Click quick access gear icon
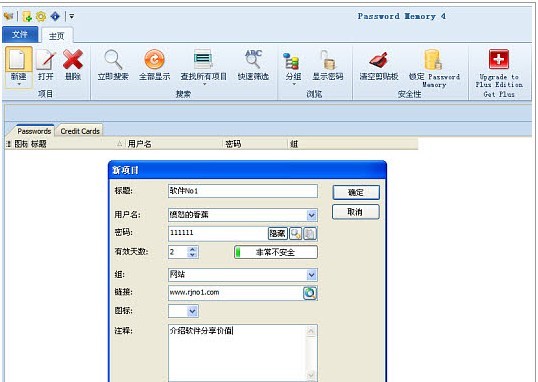Viewport: 538px width, 382px height. point(41,16)
